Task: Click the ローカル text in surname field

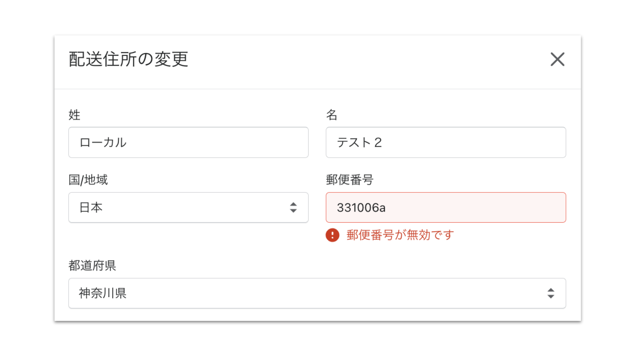Action: pyautogui.click(x=103, y=143)
